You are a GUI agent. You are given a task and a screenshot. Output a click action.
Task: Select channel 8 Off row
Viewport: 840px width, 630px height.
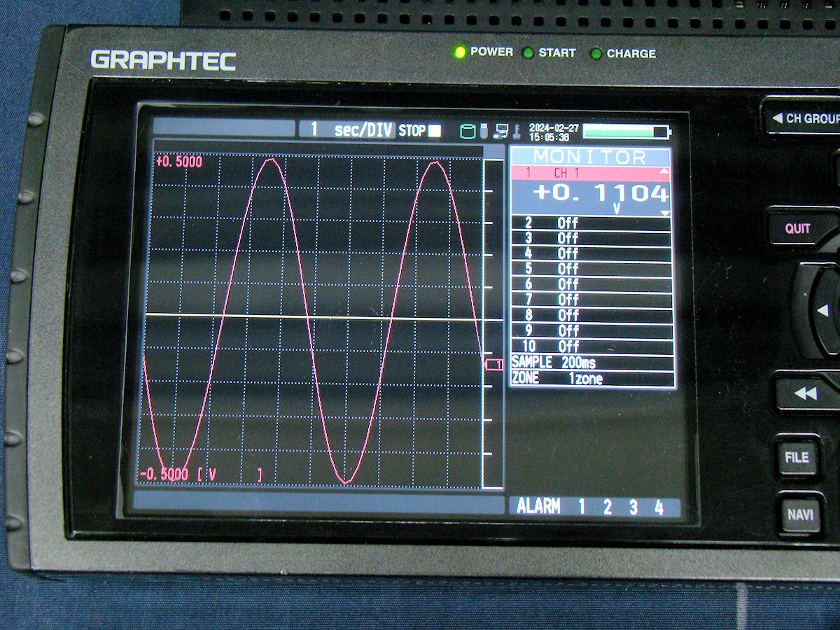point(591,316)
